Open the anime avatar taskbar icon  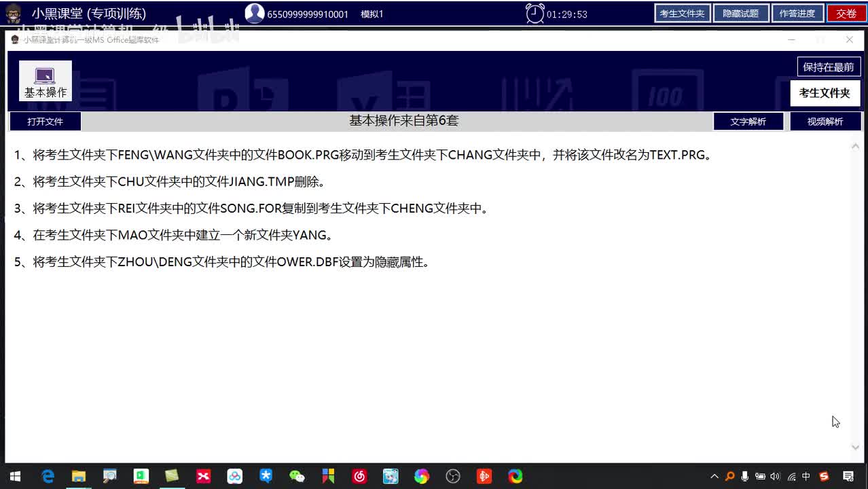[x=391, y=476]
